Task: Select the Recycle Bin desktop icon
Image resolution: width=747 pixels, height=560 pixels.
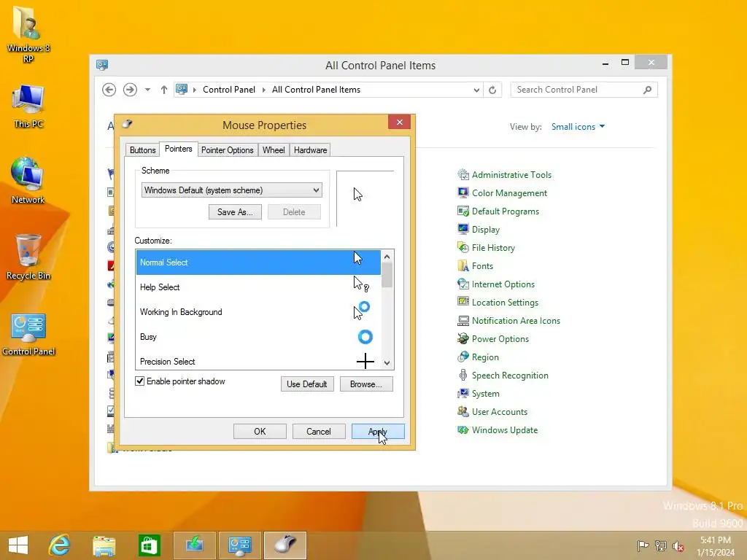Action: pyautogui.click(x=28, y=257)
